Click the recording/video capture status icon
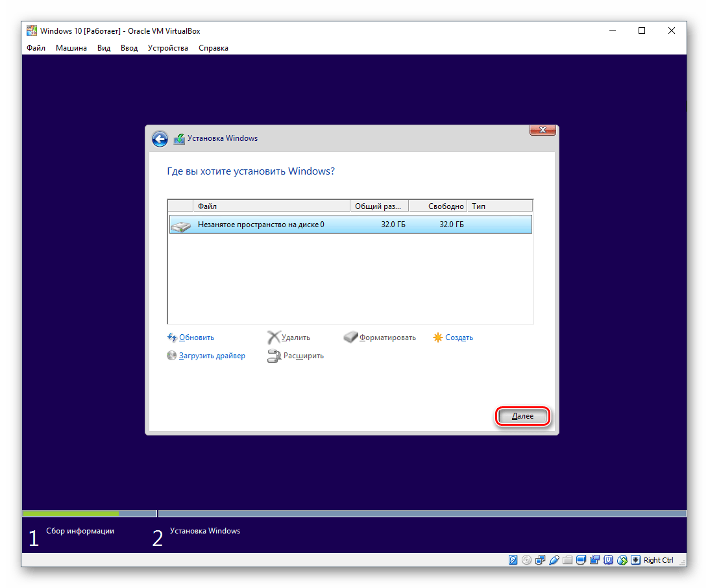 (594, 560)
